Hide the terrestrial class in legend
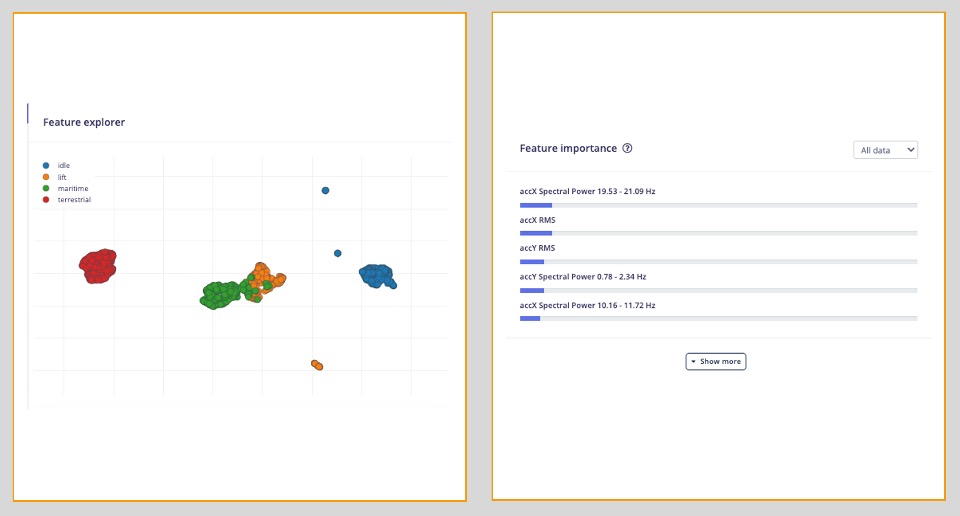Screen dimensions: 960x516 pyautogui.click(x=74, y=199)
